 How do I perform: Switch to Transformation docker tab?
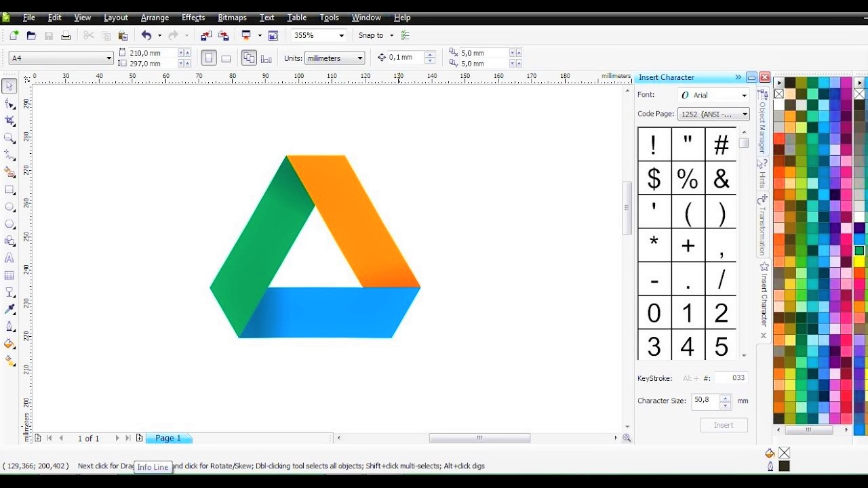tap(762, 226)
